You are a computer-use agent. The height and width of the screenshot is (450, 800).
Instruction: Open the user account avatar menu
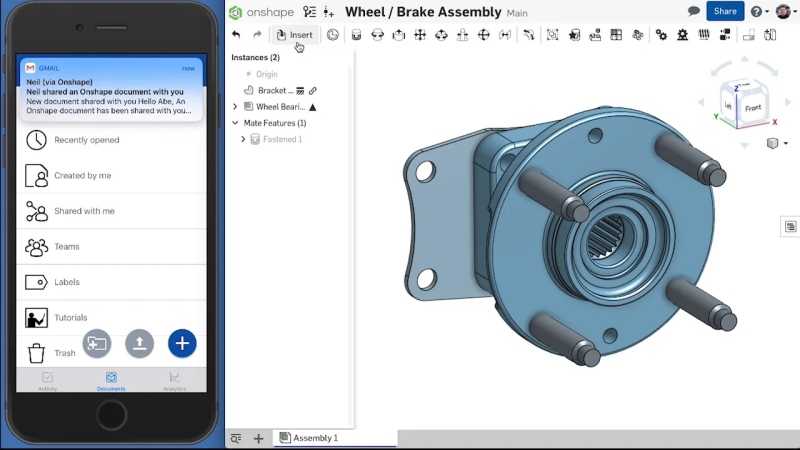[x=785, y=11]
